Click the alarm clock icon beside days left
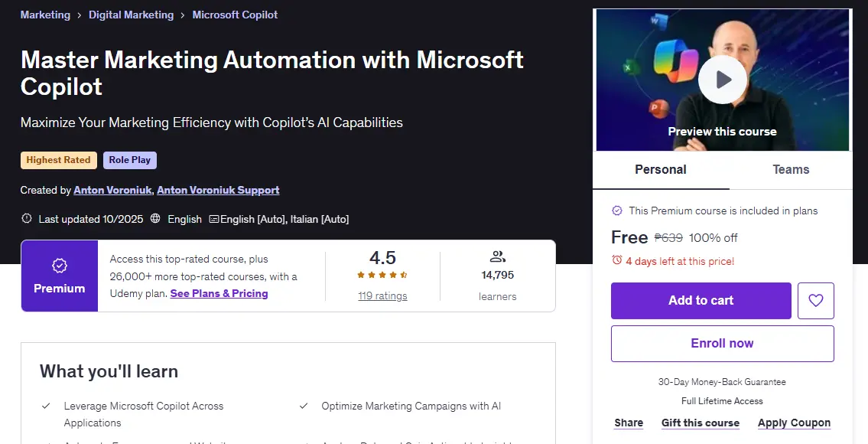The height and width of the screenshot is (444, 868). click(x=616, y=260)
